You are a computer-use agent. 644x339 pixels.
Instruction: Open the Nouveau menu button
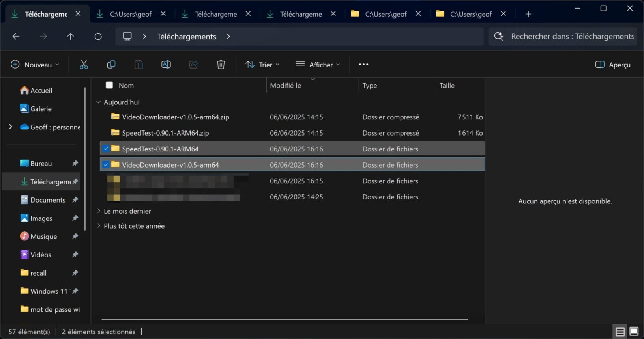point(35,65)
